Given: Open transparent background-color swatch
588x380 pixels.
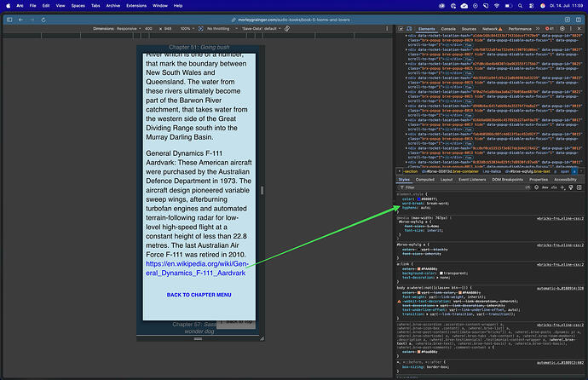Looking at the screenshot, I should 441,273.
